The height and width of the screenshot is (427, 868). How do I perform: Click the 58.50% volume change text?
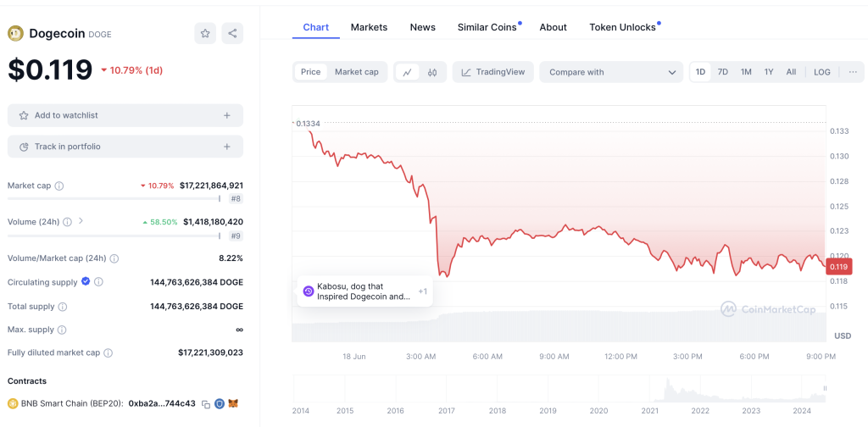(164, 222)
